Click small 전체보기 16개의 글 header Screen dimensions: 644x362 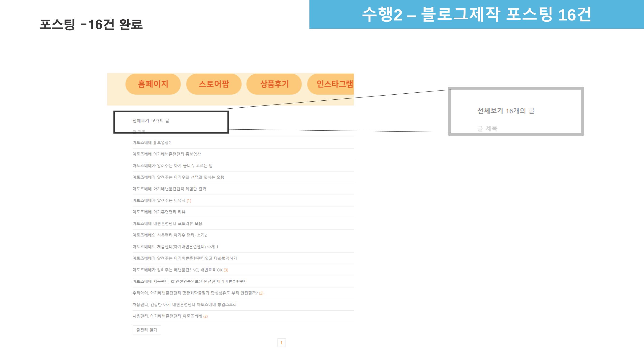click(x=151, y=121)
